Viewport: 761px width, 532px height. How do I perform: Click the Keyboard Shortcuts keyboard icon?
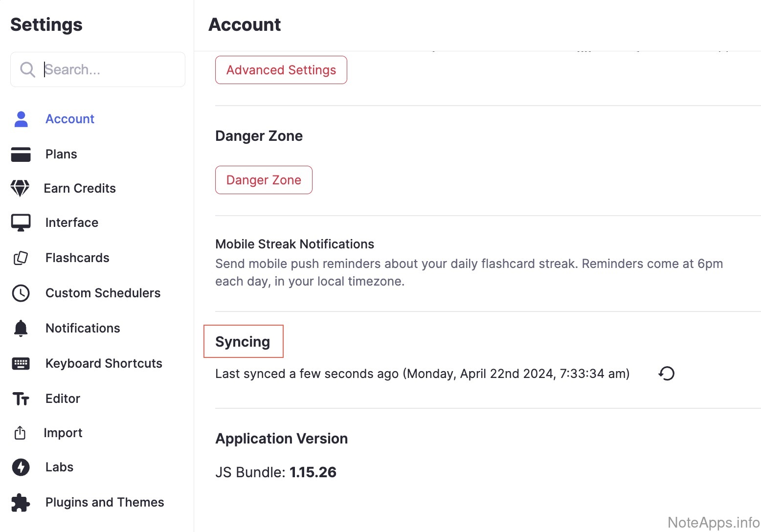[x=21, y=363]
